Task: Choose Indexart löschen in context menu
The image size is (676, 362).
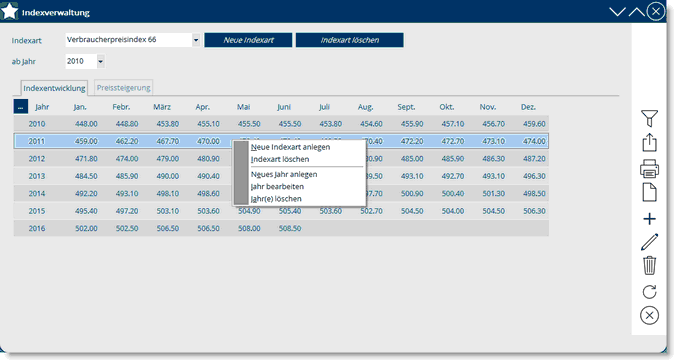Action: 280,159
